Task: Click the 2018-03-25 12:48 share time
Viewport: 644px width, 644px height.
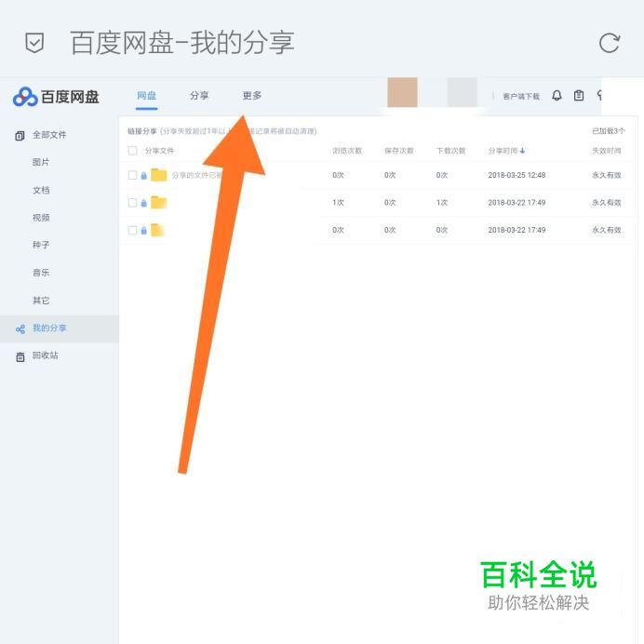Action: click(517, 175)
